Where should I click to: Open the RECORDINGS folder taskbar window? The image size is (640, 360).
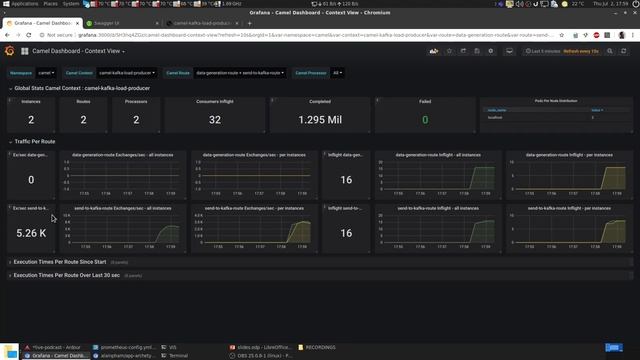tap(317, 347)
